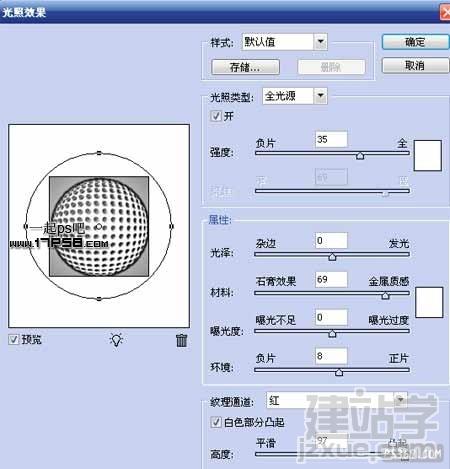Toggle the 白色部分凸起 checkbox

click(x=216, y=422)
